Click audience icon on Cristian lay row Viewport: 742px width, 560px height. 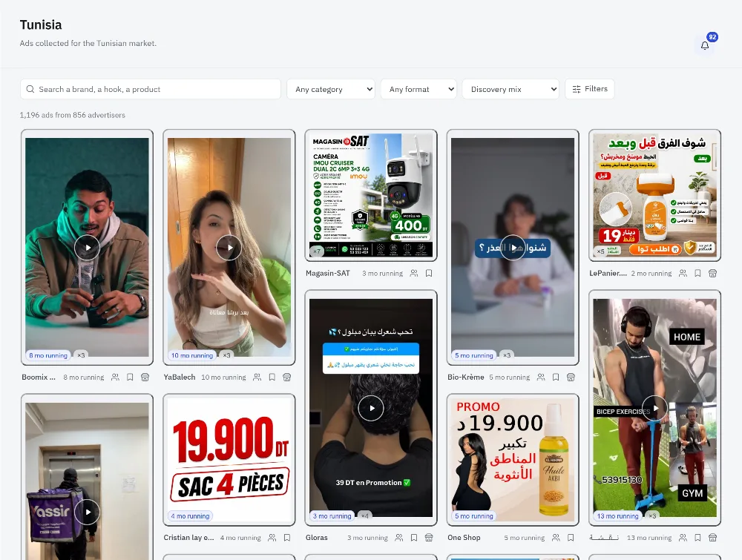(x=272, y=537)
